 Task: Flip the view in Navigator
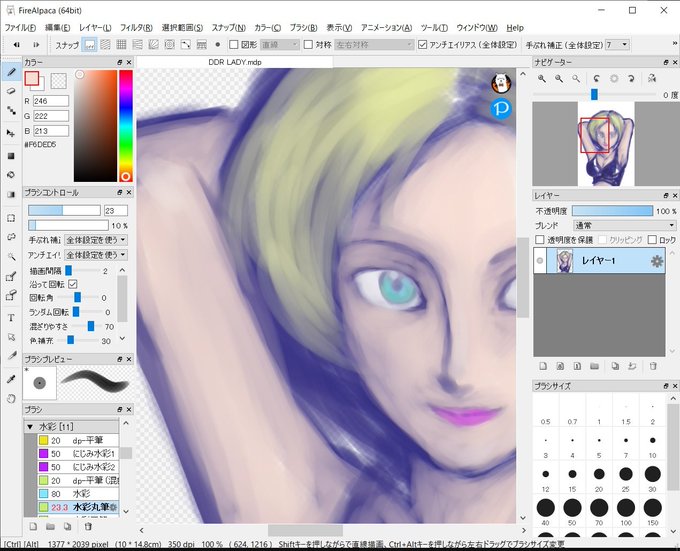coord(652,78)
